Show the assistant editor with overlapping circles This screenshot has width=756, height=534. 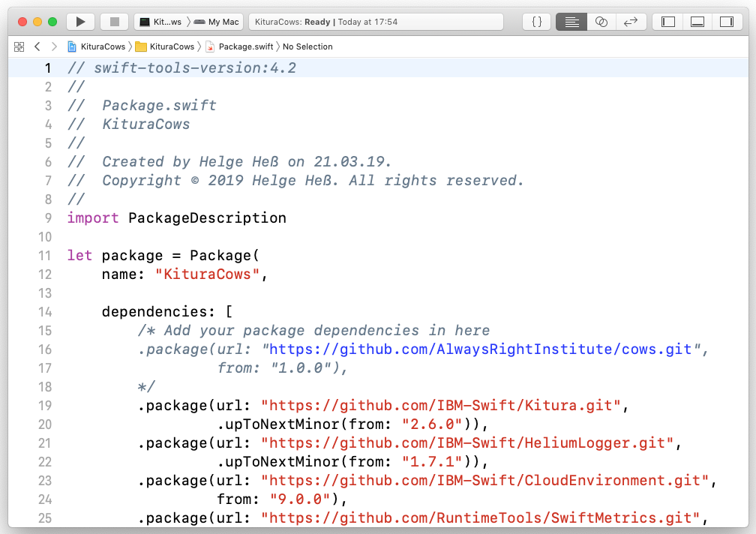[x=601, y=22]
